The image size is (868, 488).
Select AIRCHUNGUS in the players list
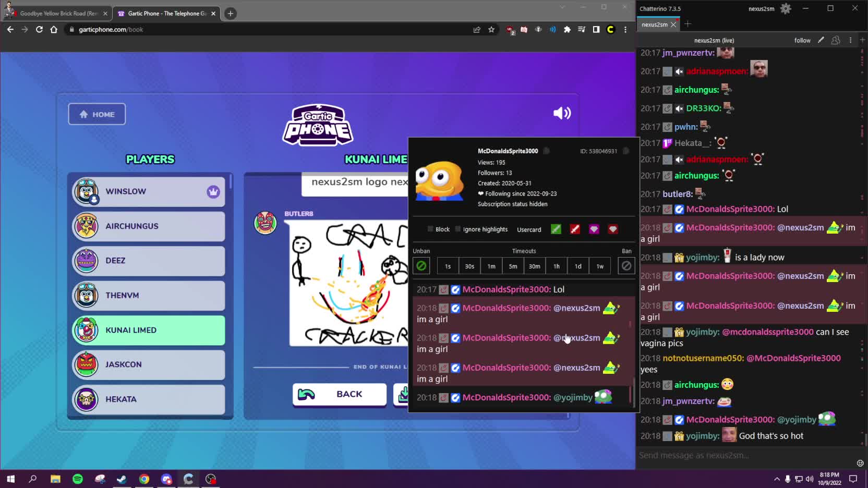click(149, 226)
